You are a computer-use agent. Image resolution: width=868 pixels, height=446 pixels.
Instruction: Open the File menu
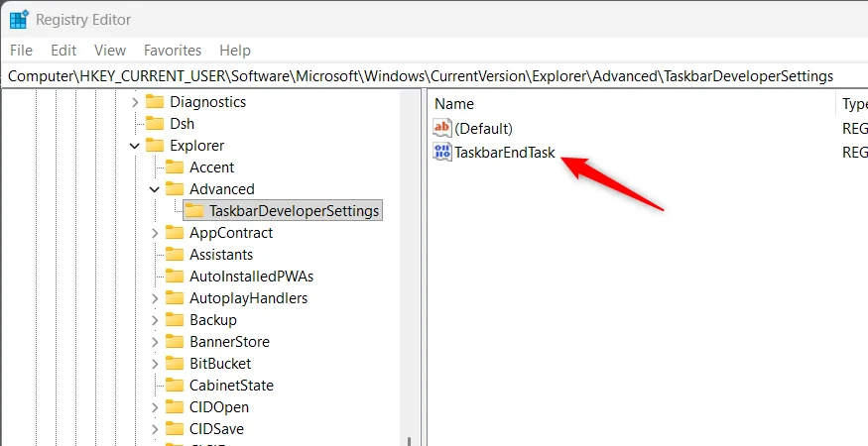(21, 51)
